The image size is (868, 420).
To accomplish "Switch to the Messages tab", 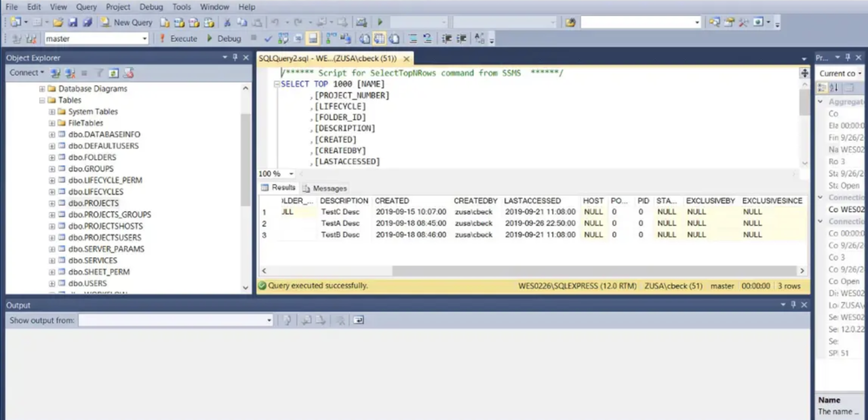I will pos(330,188).
